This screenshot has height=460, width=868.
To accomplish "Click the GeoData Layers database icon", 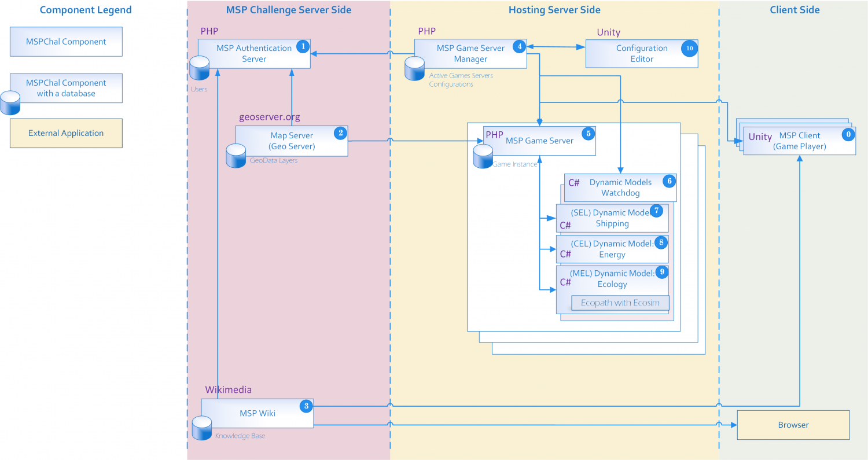I will point(236,156).
